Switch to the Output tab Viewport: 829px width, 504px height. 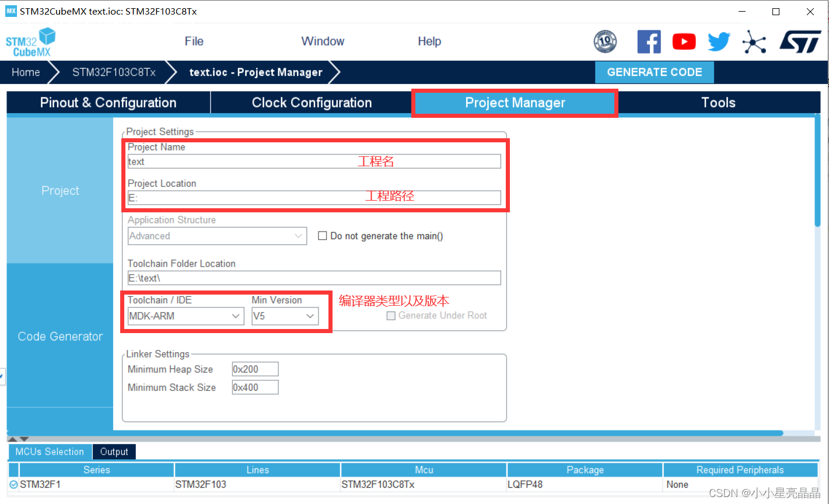[114, 452]
